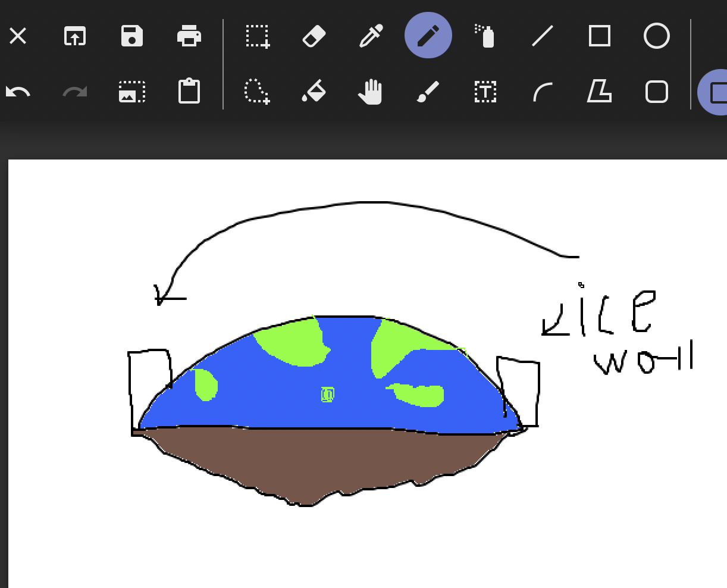Select the straight Line tool
Viewport: 727px width, 588px height.
point(542,36)
